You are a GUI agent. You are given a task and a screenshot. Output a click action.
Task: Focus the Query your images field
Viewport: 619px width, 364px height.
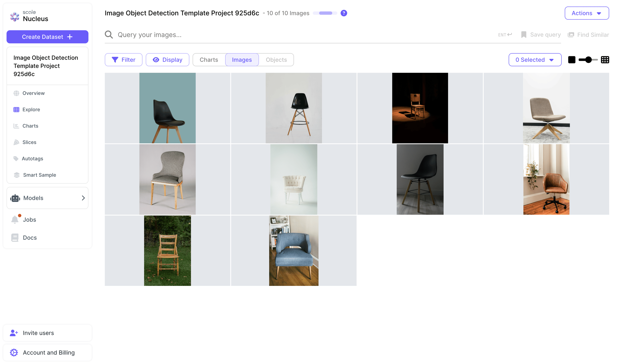pyautogui.click(x=304, y=35)
